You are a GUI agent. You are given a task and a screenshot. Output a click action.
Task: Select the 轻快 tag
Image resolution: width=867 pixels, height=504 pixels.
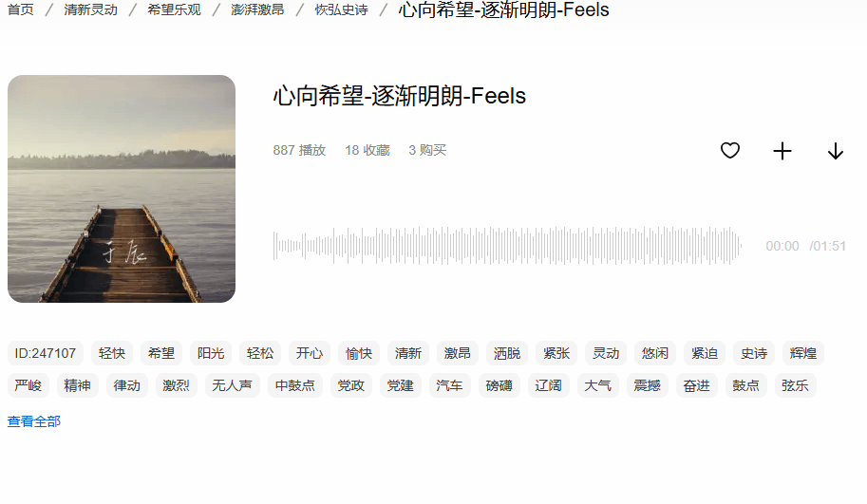(x=112, y=353)
